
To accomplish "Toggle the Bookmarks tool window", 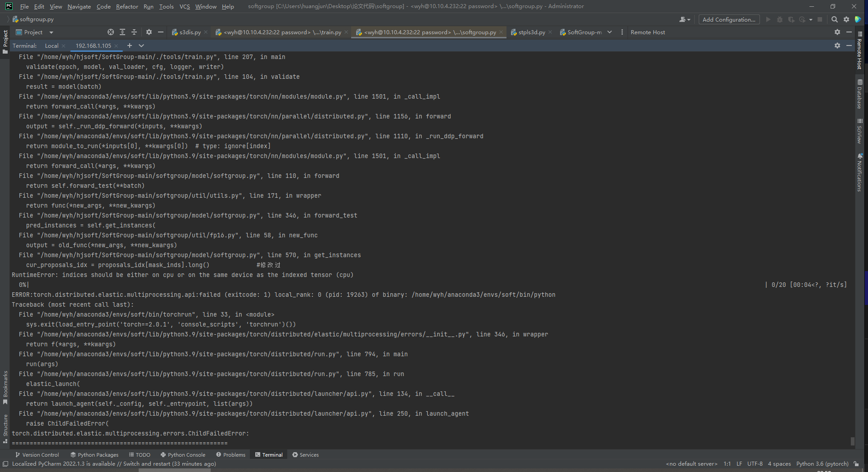I will 5,385.
